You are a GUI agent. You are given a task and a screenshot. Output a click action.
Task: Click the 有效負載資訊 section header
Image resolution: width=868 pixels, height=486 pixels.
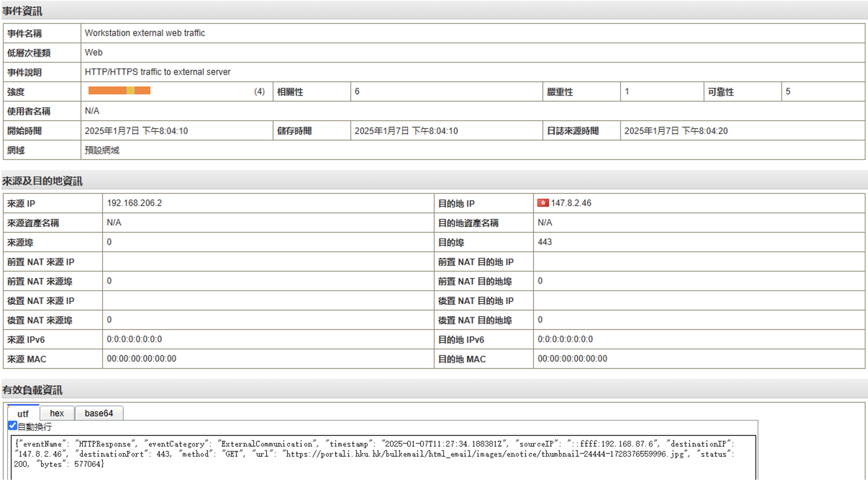coord(32,390)
